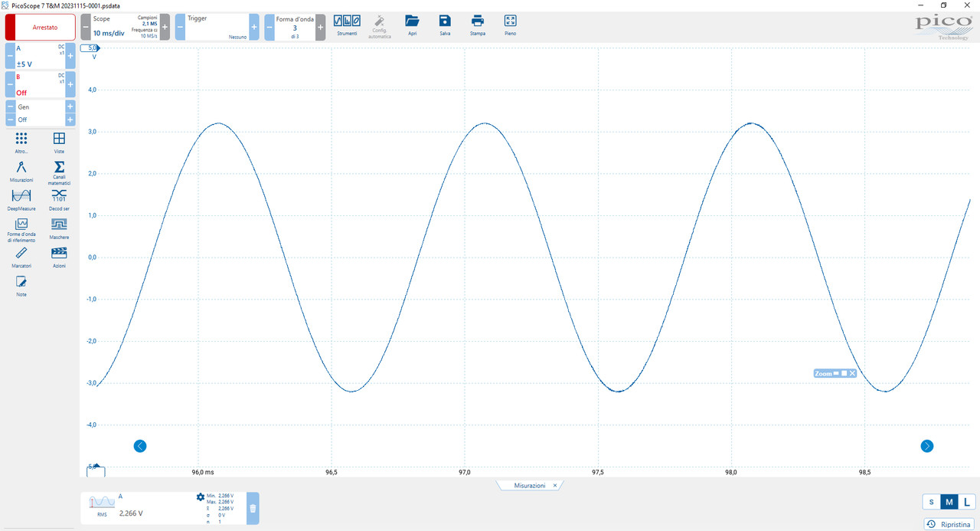
Task: Open the Azioni actions tool
Action: click(59, 257)
